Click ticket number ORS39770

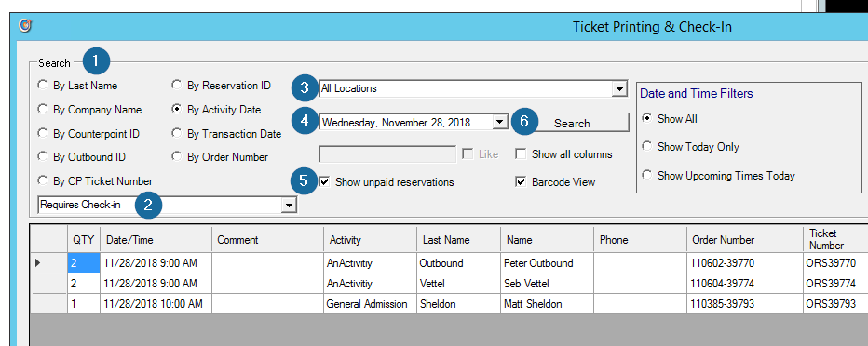(836, 263)
